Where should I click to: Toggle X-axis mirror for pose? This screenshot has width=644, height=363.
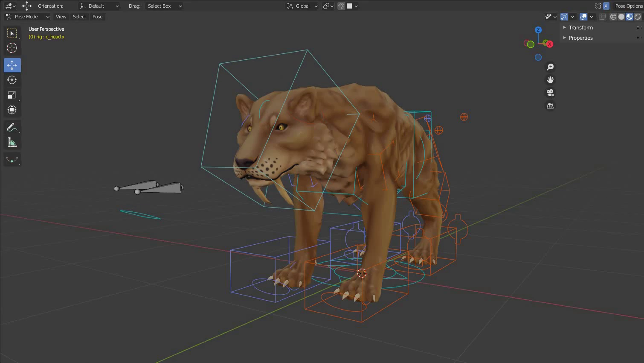point(606,6)
